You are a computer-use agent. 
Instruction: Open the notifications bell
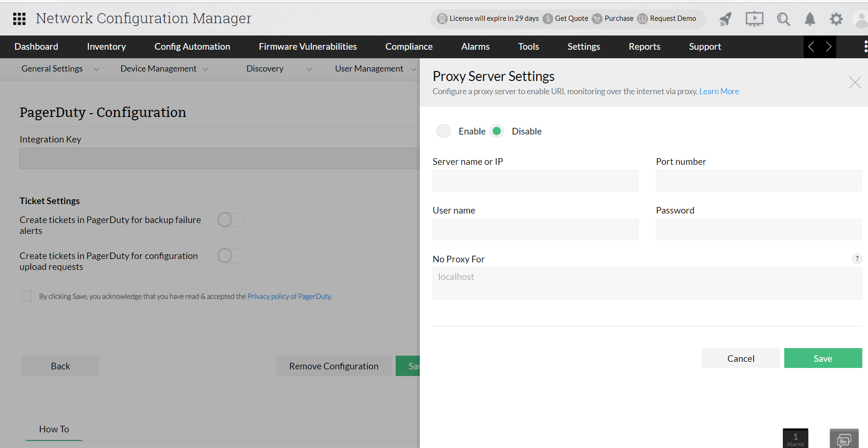(x=810, y=19)
